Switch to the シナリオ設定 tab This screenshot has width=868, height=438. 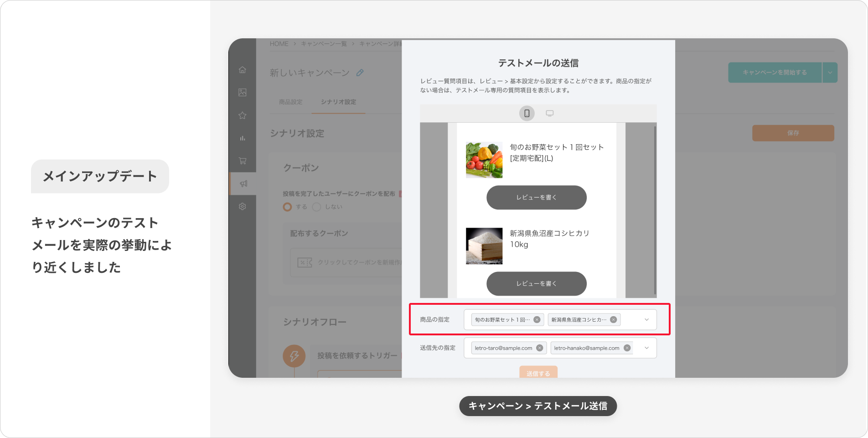tap(338, 102)
